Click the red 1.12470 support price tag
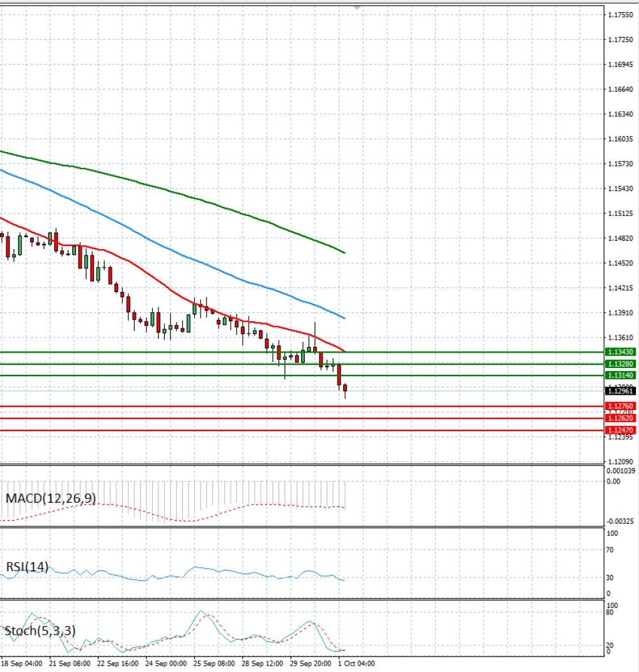 pyautogui.click(x=620, y=430)
